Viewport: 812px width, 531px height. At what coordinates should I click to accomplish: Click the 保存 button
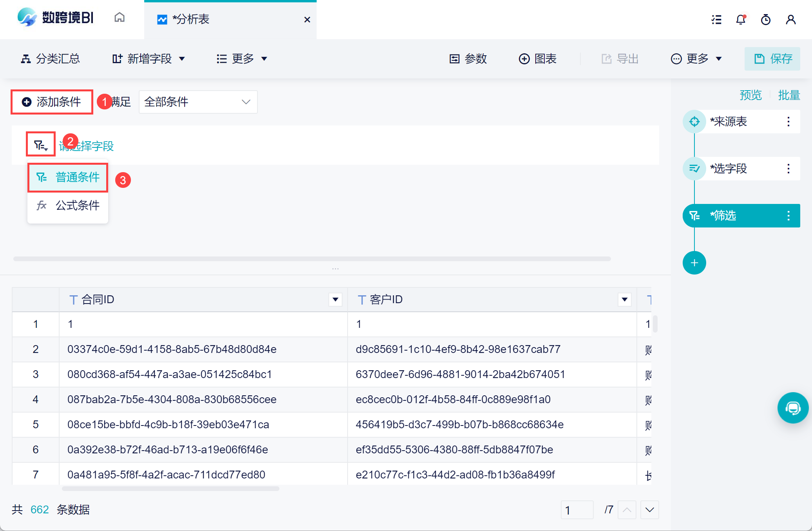[x=772, y=59]
